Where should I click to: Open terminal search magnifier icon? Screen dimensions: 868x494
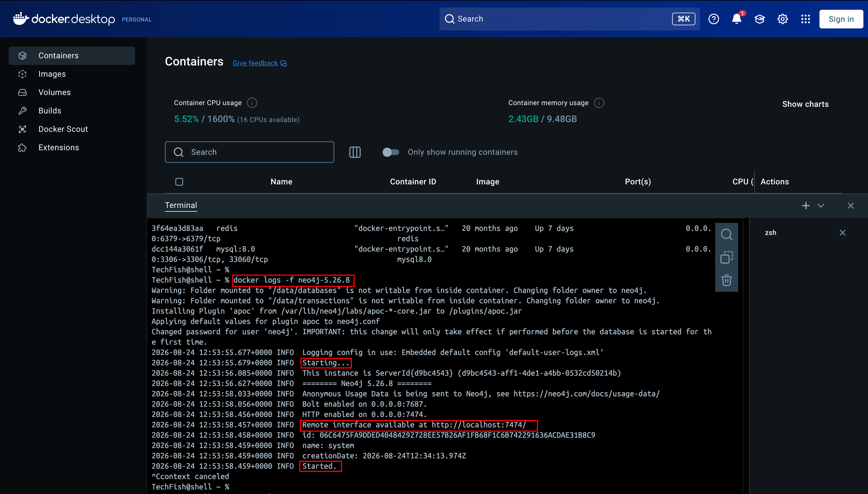pos(726,234)
